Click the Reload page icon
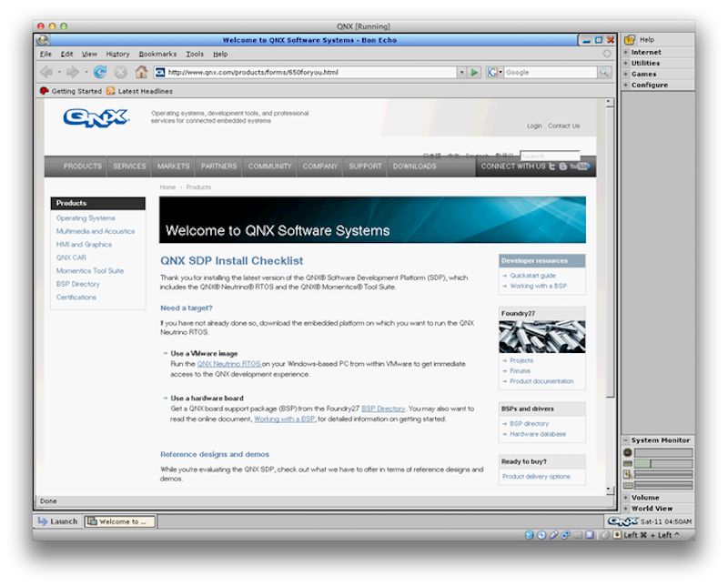 point(100,72)
